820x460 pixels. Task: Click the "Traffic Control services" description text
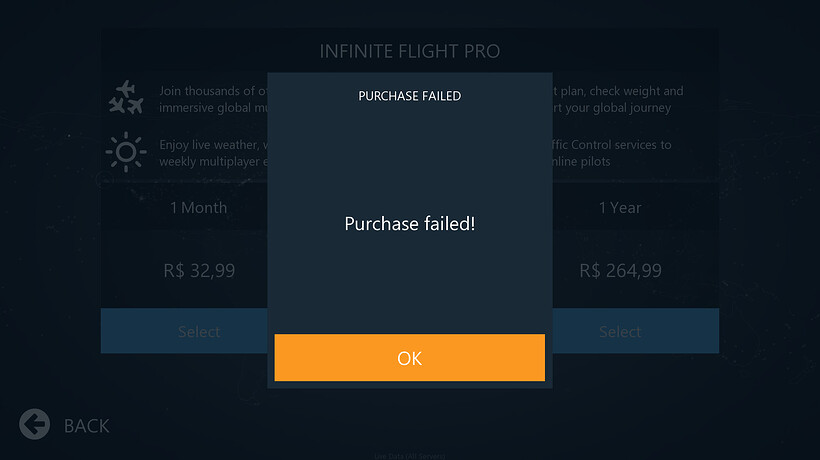[612, 145]
